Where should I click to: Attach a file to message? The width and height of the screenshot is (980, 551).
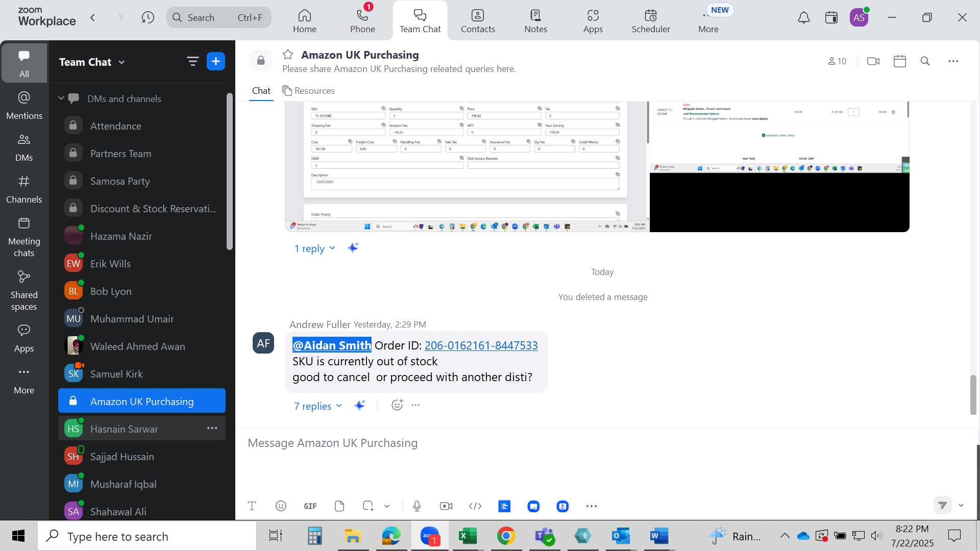(339, 506)
